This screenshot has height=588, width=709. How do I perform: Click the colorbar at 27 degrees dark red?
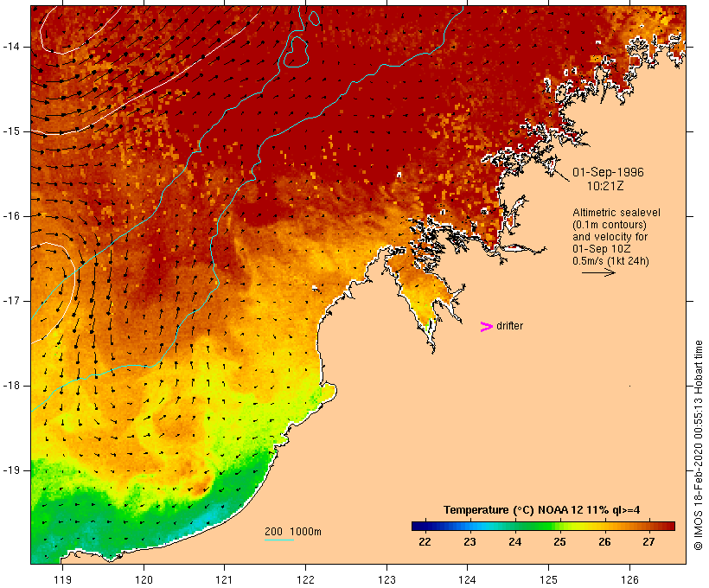click(648, 526)
